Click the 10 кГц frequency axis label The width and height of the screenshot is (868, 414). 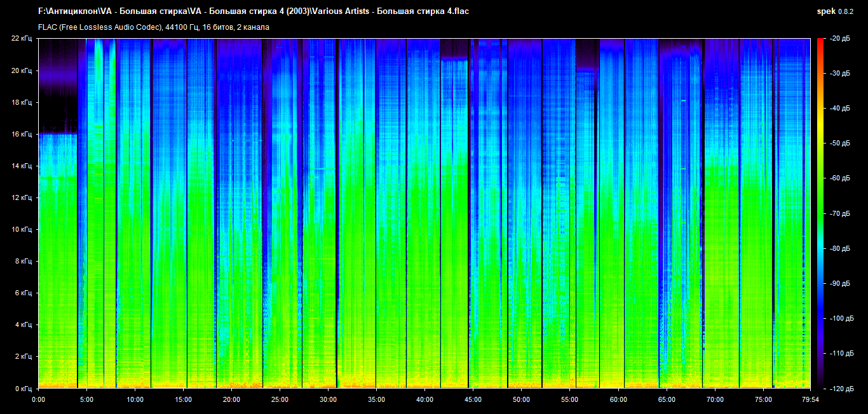click(x=22, y=229)
